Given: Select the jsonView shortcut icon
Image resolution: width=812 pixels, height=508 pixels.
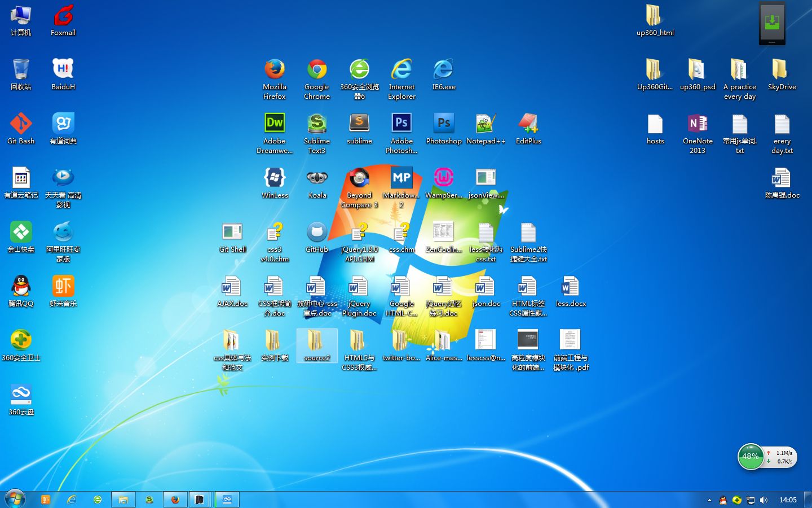Looking at the screenshot, I should coord(486,183).
